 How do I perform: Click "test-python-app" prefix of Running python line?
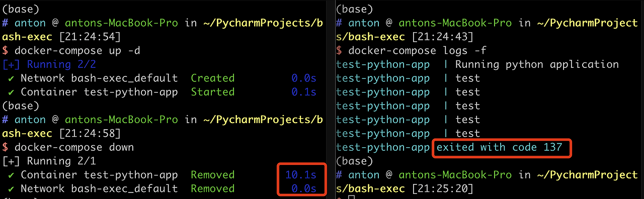coord(383,64)
